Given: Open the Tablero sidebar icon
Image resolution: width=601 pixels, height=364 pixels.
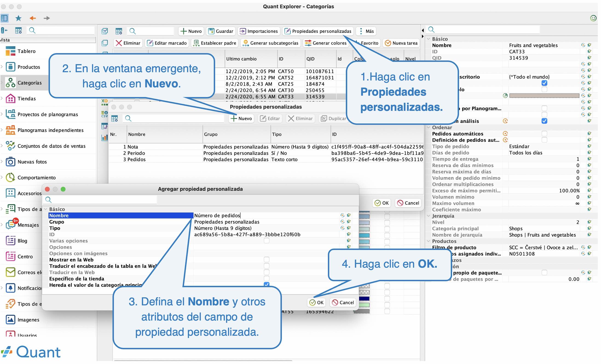Looking at the screenshot, I should (x=10, y=51).
